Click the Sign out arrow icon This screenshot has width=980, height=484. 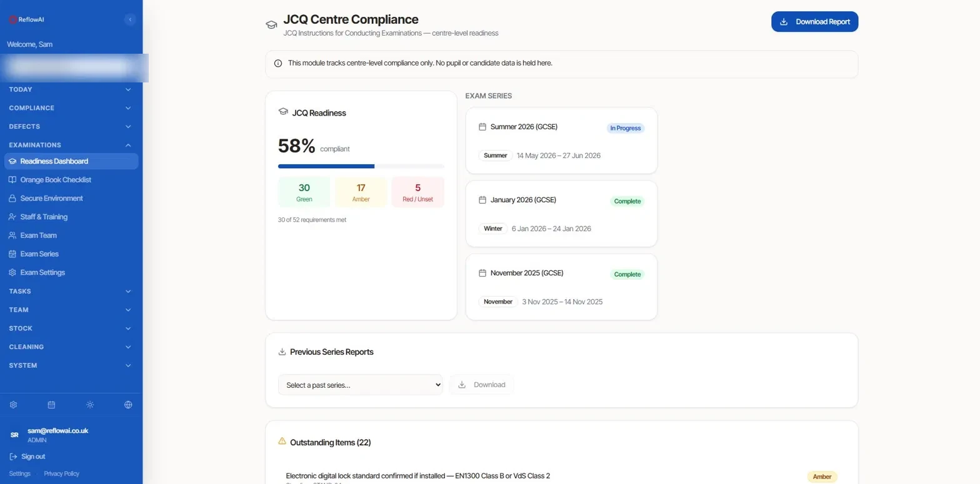pos(13,457)
